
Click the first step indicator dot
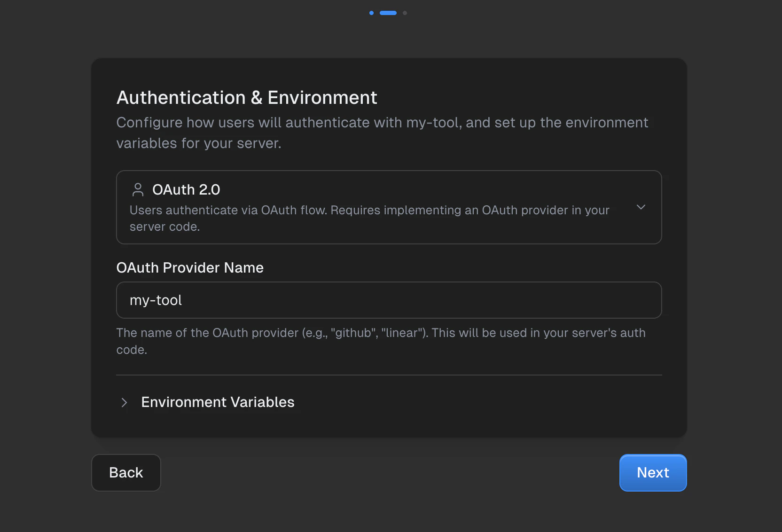click(x=371, y=13)
